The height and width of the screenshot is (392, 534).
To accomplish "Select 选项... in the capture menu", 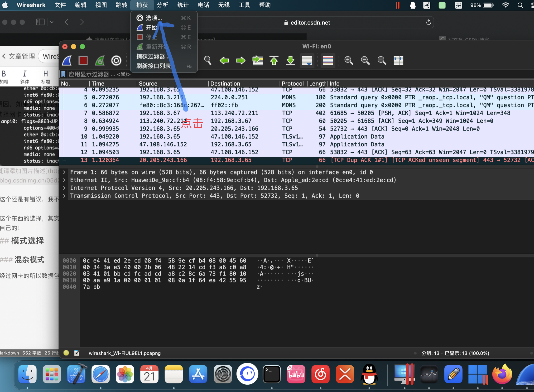I will pos(154,18).
